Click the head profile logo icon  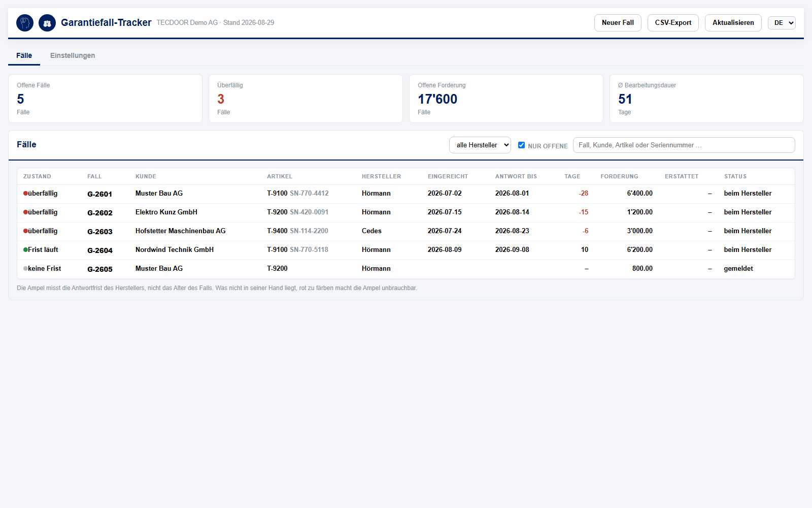click(x=25, y=23)
